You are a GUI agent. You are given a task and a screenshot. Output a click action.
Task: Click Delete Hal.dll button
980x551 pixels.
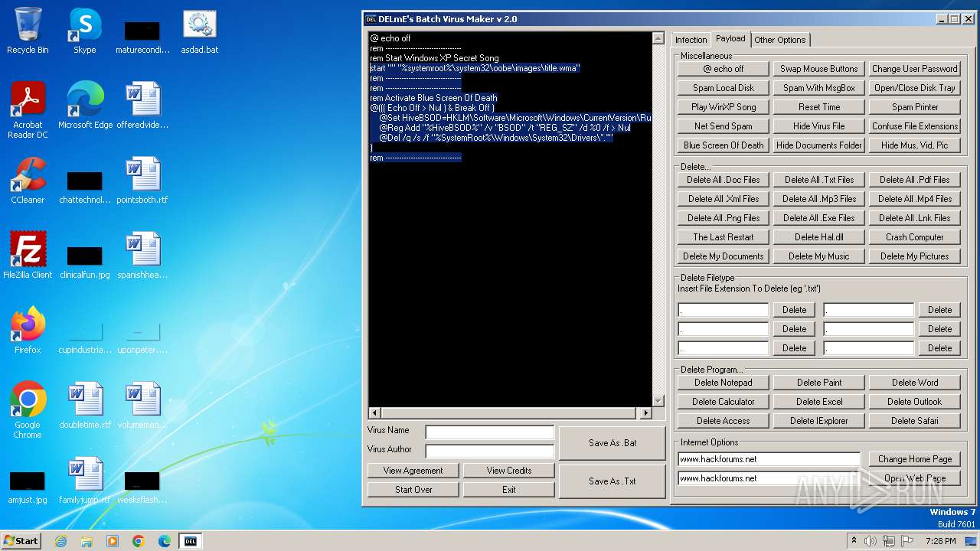[x=819, y=237]
